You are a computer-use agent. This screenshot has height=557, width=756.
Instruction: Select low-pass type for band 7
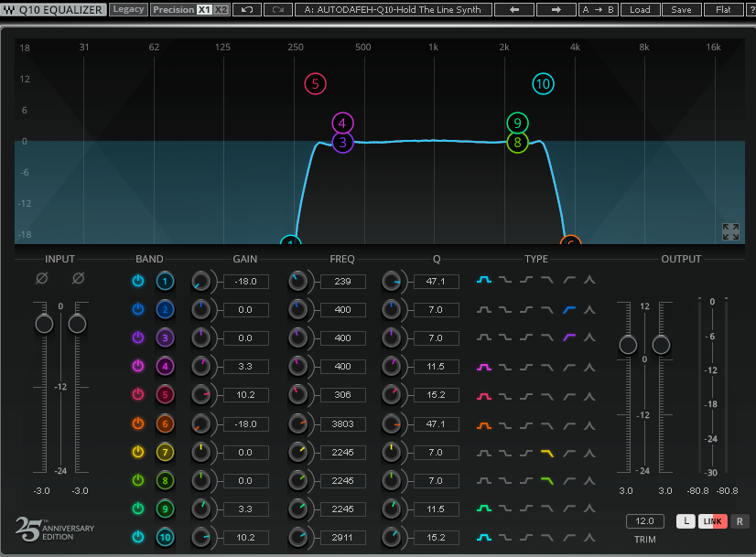547,453
